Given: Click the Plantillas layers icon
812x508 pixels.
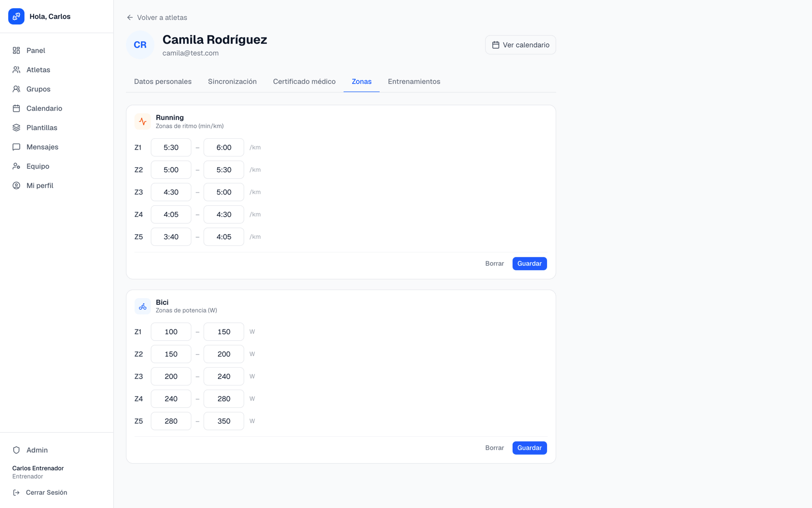Looking at the screenshot, I should point(16,128).
